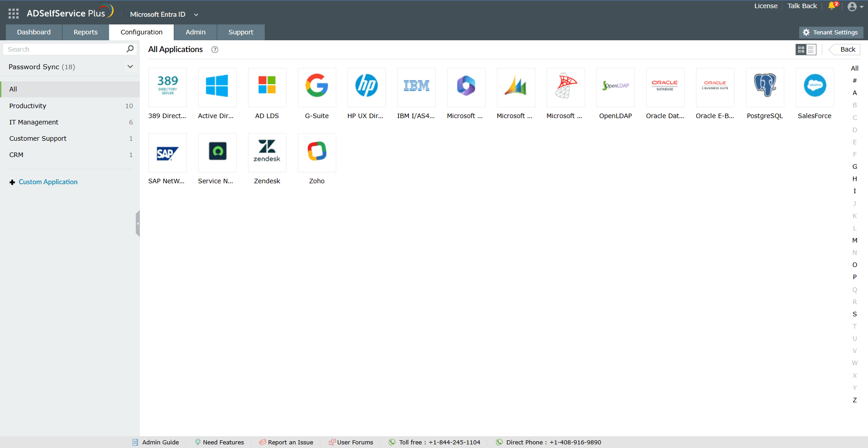Open the Zoho application
Viewport: 868px width, 448px height.
point(317,153)
